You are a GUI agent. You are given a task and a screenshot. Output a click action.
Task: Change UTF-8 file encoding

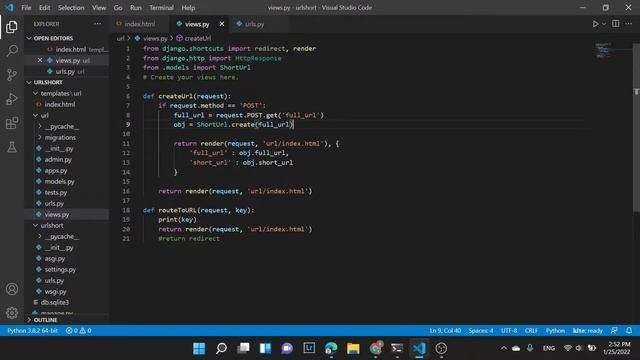509,331
